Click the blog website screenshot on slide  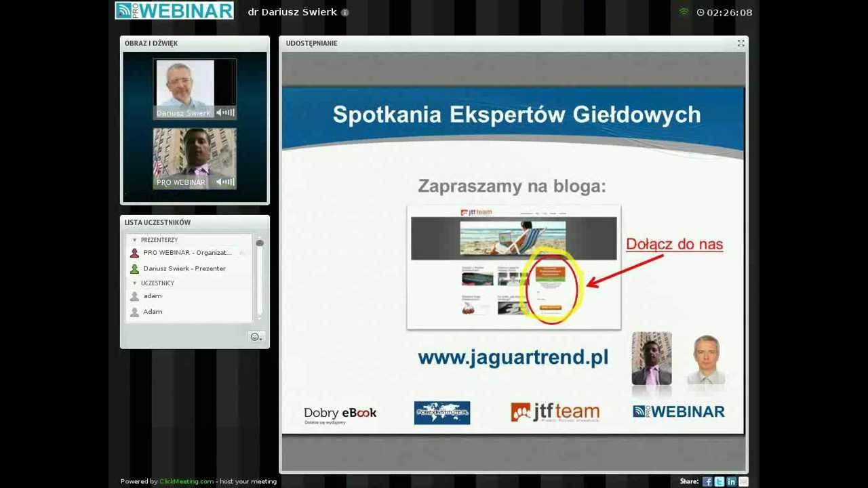[x=513, y=267]
